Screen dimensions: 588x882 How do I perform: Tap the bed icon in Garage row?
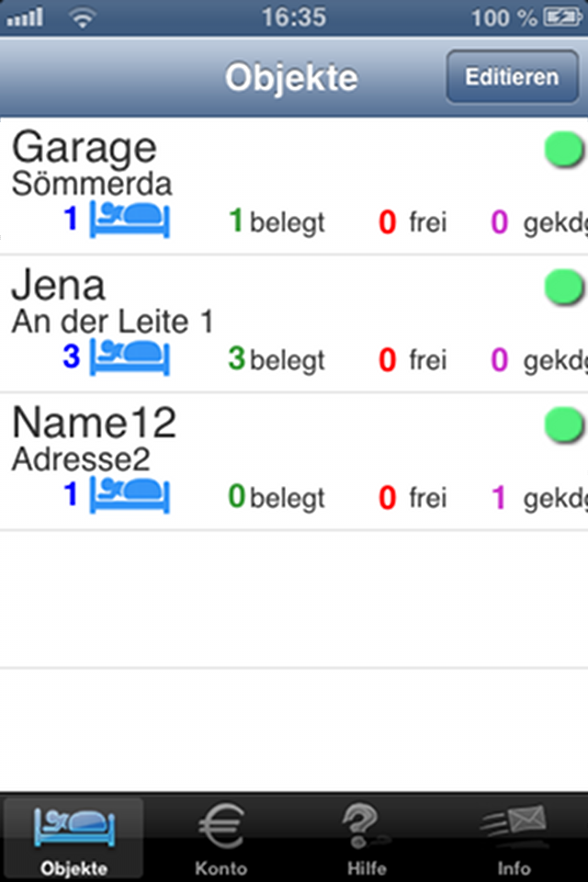pos(130,220)
